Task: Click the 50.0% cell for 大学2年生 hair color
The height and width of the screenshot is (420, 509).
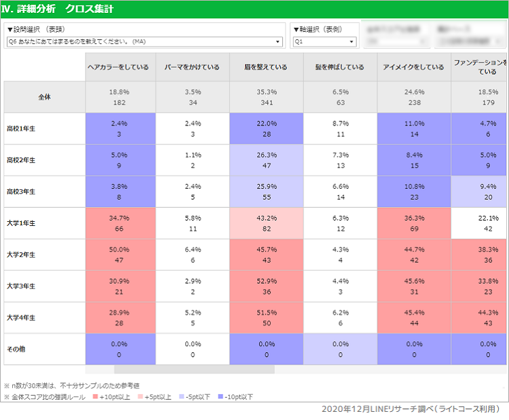Action: click(x=119, y=255)
